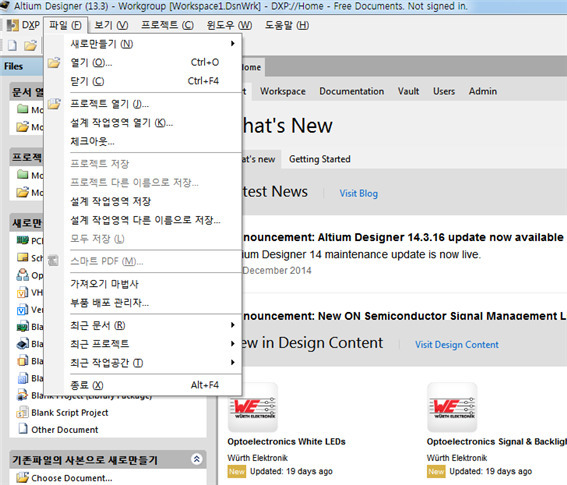Click folder icon beside 프로젝트 열기

click(54, 104)
